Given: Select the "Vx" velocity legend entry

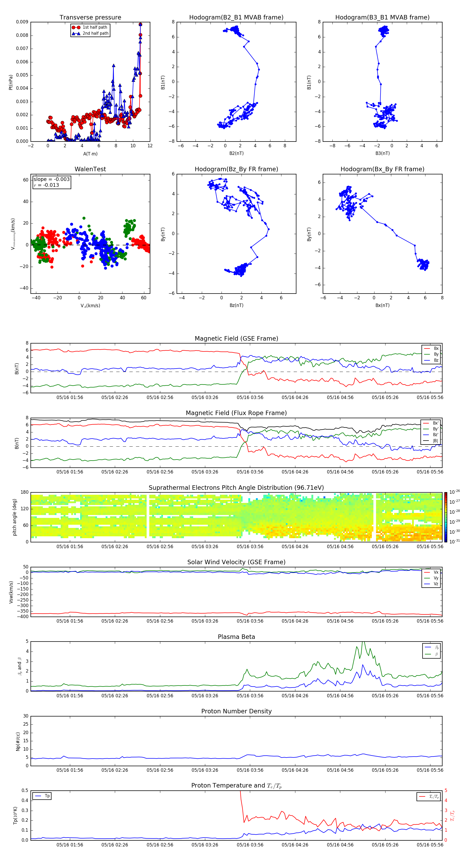Looking at the screenshot, I should 431,572.
